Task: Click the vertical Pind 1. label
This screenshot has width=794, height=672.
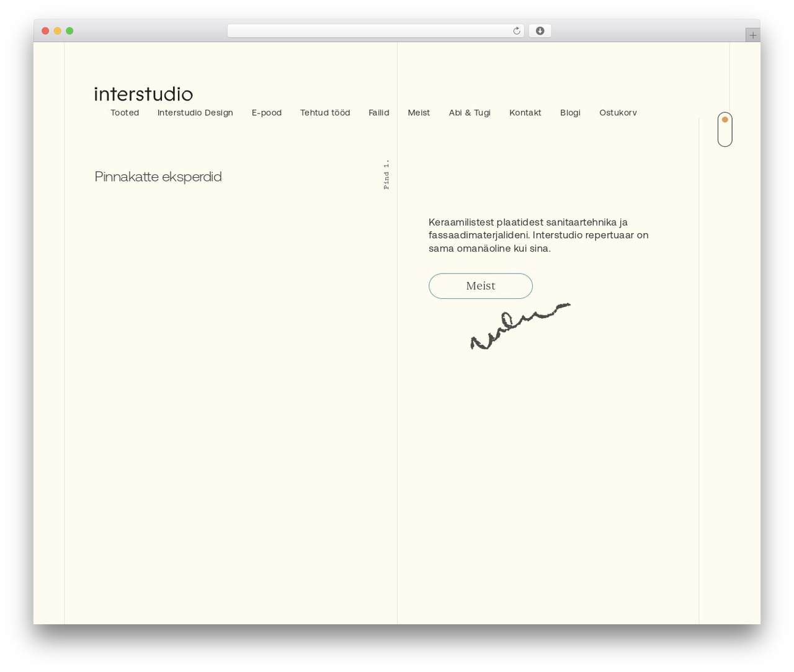Action: pyautogui.click(x=386, y=174)
